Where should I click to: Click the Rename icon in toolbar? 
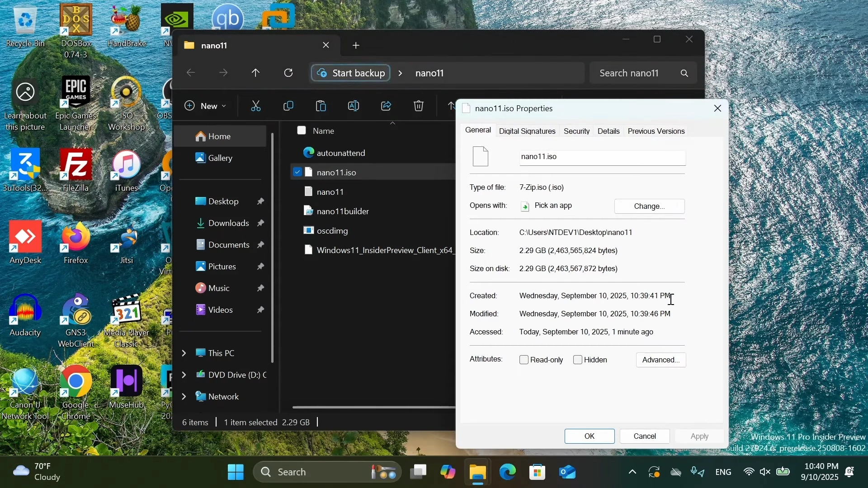354,106
